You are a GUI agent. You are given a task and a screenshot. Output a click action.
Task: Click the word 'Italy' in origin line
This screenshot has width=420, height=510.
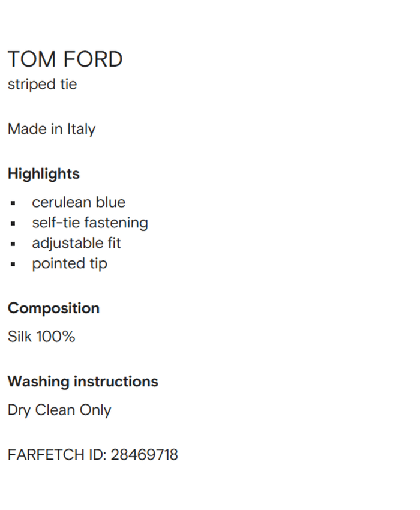(x=81, y=129)
